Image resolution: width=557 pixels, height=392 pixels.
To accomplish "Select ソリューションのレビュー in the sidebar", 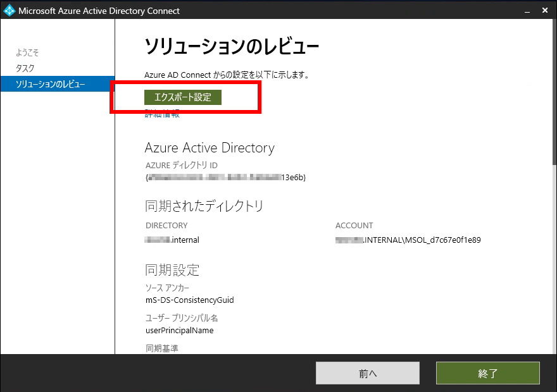I will coord(58,83).
